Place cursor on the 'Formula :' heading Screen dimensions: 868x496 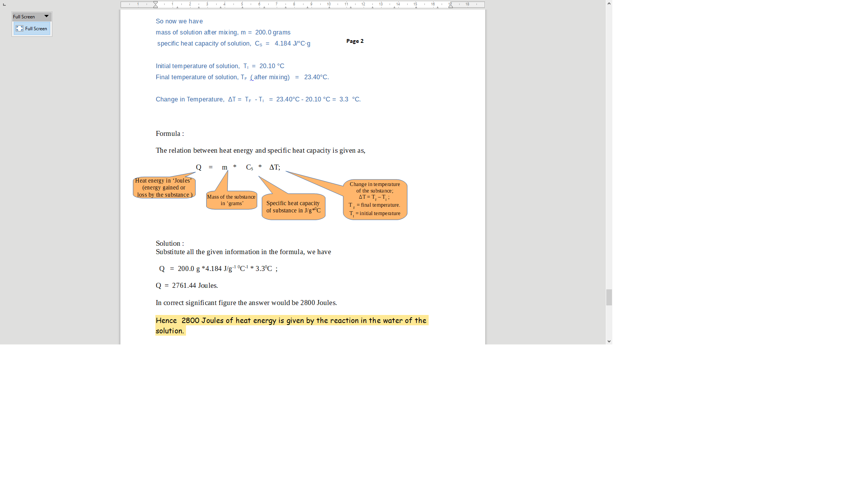[170, 134]
